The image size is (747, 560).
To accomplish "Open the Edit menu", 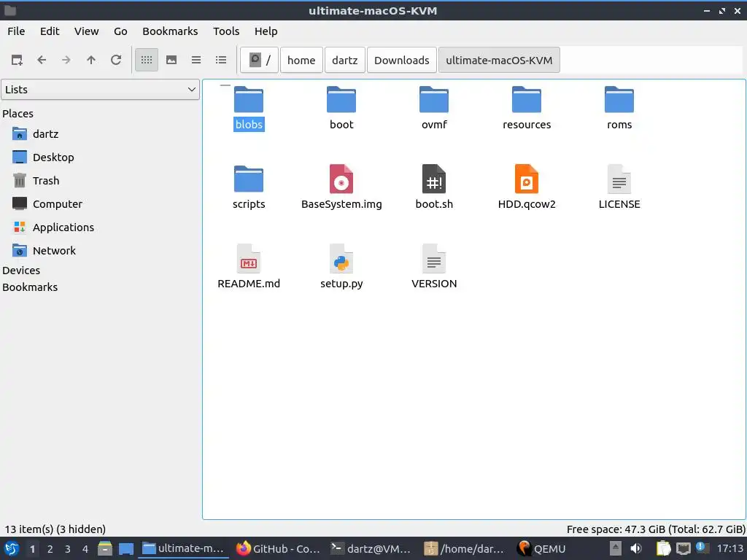I will [50, 31].
